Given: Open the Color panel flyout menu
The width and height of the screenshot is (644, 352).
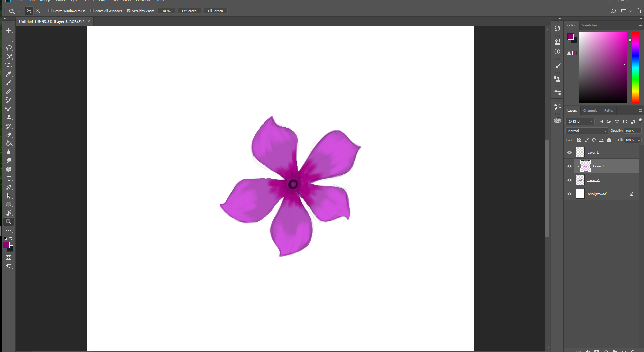Looking at the screenshot, I should pyautogui.click(x=640, y=25).
